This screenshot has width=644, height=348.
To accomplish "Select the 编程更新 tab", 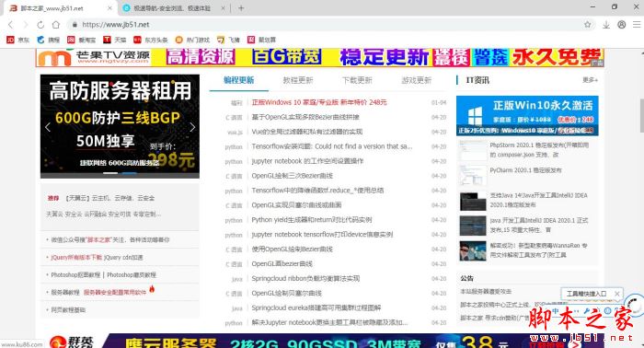I will pyautogui.click(x=238, y=80).
